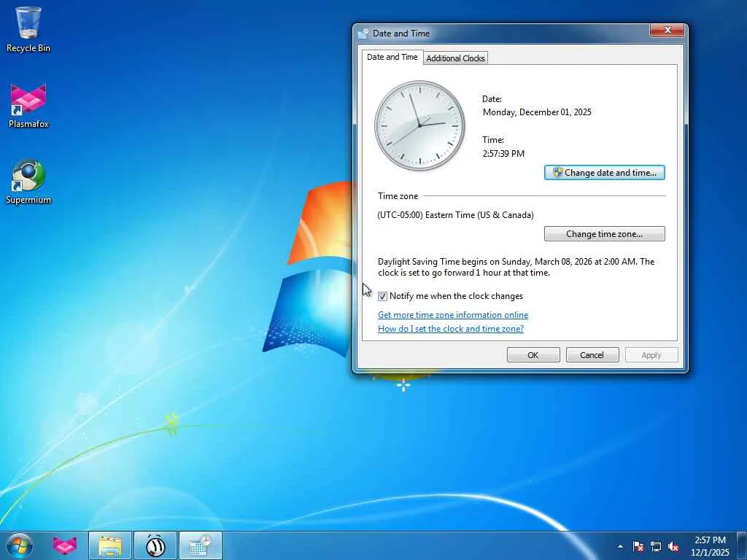Switch to the Additional Clocks tab

455,58
